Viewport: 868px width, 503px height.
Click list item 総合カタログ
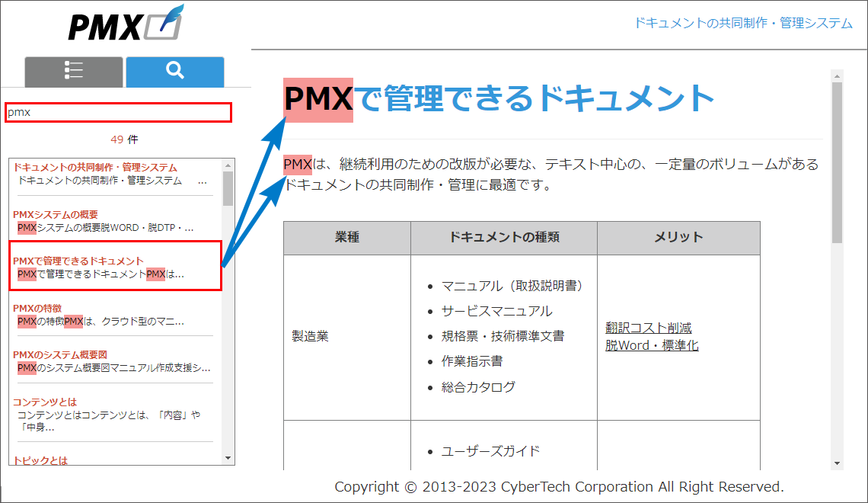(x=478, y=386)
